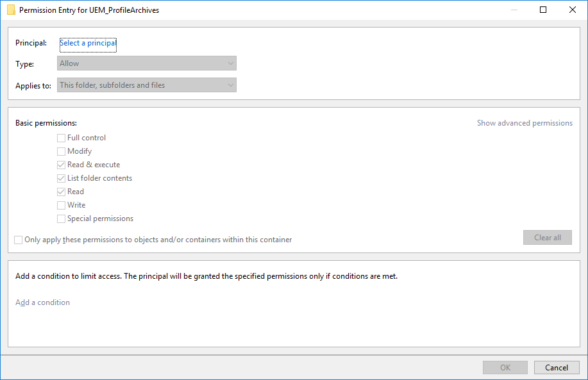Enable the Full control checkbox
Screen dimensions: 588x380
click(62, 138)
